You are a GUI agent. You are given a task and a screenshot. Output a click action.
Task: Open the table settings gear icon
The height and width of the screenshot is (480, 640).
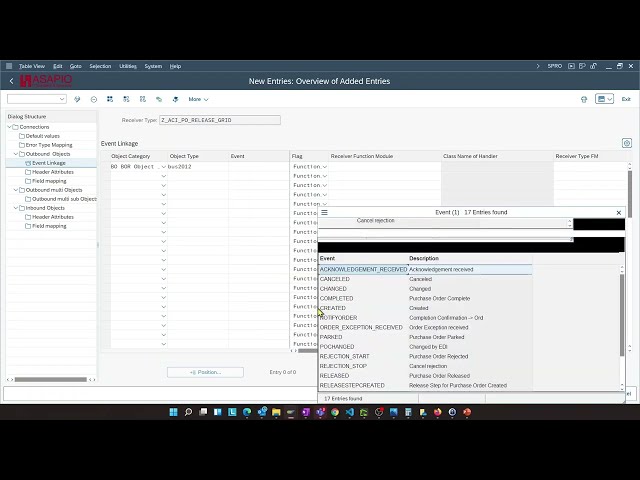tap(627, 143)
